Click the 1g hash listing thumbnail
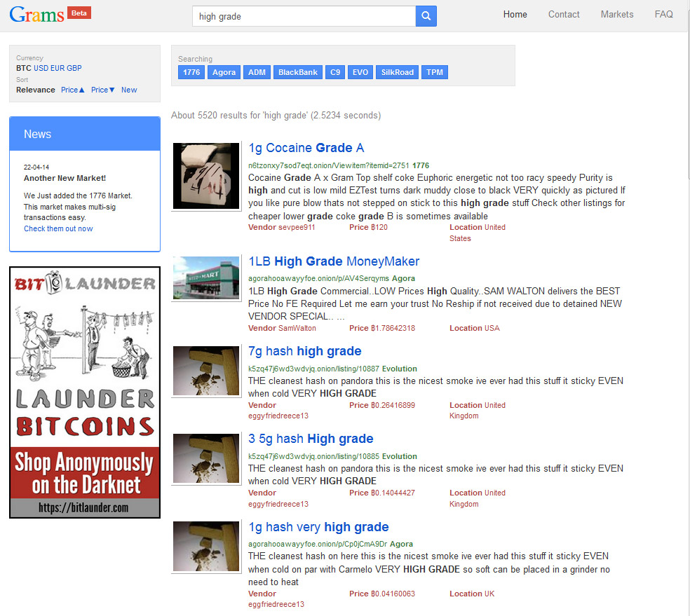This screenshot has width=690, height=616. pyautogui.click(x=206, y=547)
